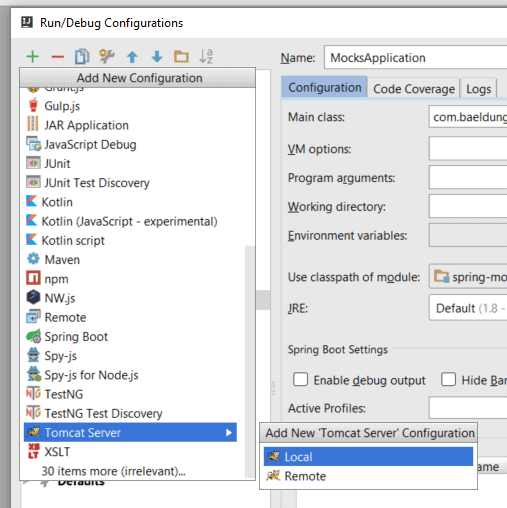Choose Local Tomcat Server configuration

(368, 457)
